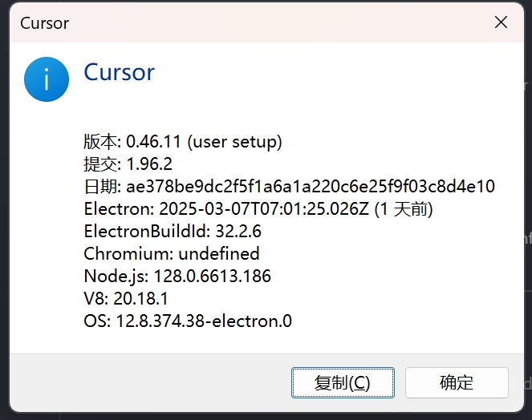
Task: Click the large blue Cursor heading
Action: pos(119,72)
